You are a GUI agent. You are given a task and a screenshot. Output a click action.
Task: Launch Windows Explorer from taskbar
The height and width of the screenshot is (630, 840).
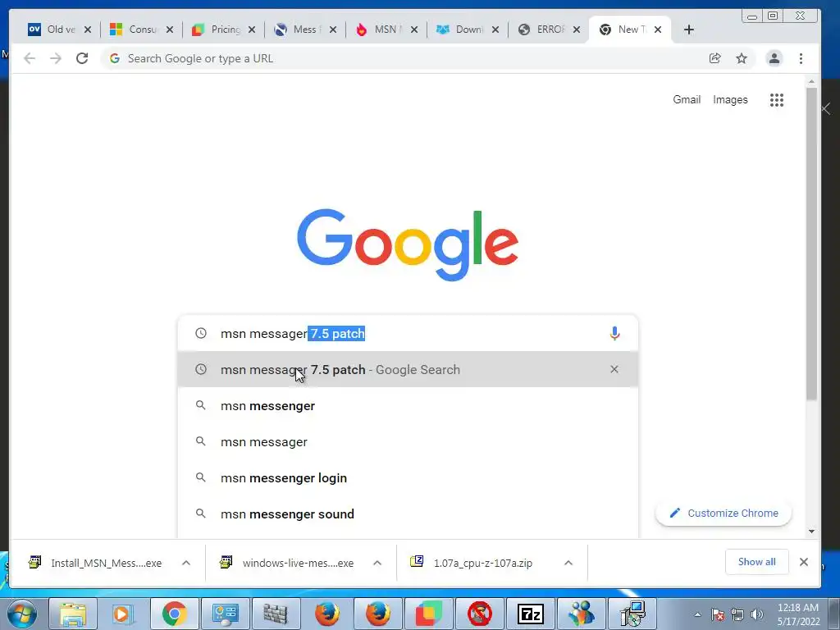click(73, 614)
